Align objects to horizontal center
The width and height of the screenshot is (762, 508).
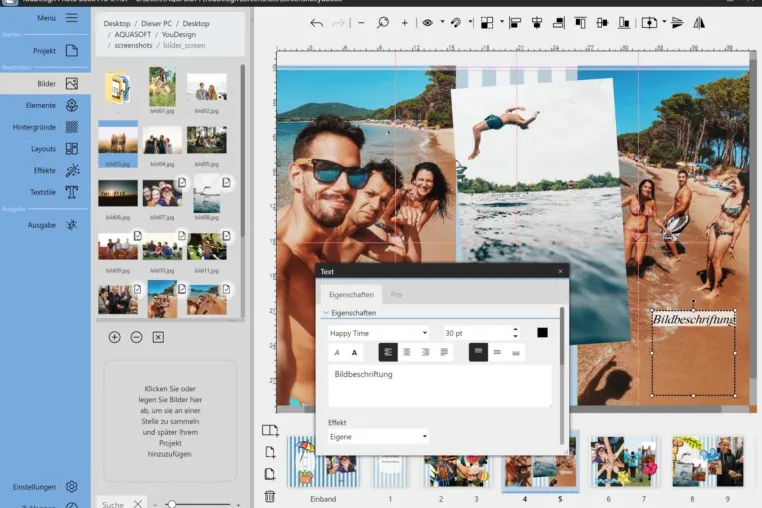point(537,23)
